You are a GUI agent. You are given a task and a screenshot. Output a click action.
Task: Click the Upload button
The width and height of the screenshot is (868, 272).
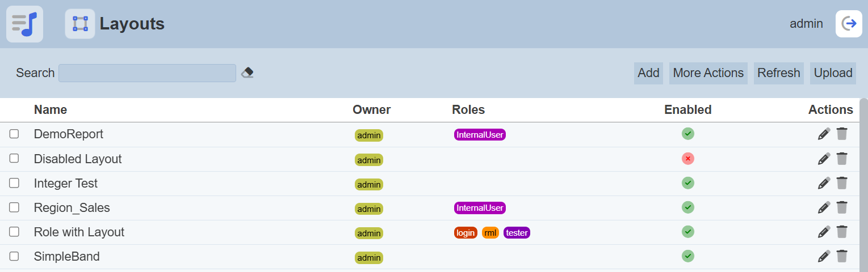pyautogui.click(x=833, y=73)
